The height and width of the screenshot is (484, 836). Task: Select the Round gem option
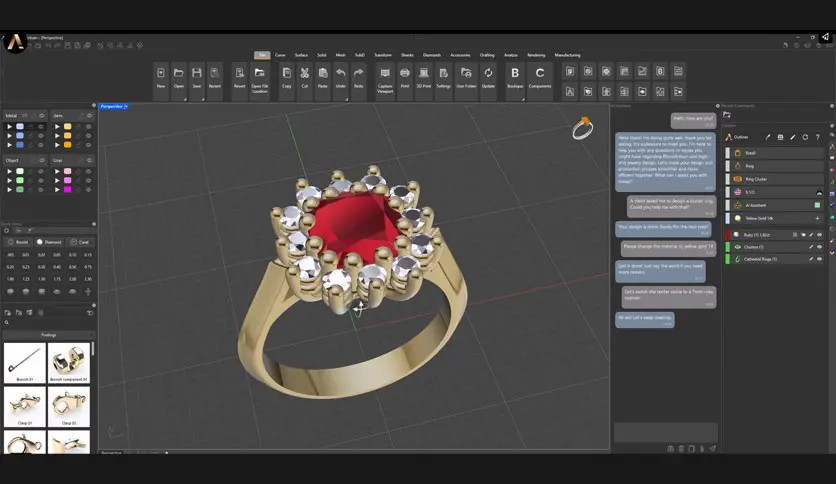[18, 242]
